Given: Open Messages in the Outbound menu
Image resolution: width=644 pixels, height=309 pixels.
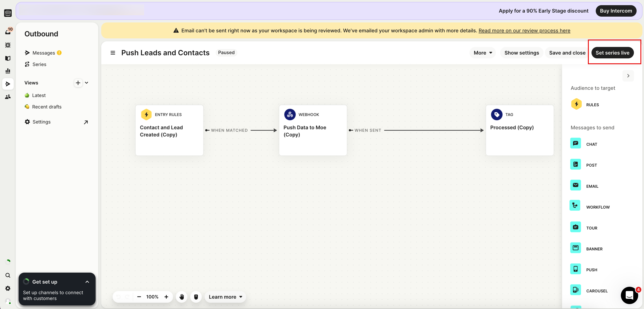Looking at the screenshot, I should (x=44, y=53).
